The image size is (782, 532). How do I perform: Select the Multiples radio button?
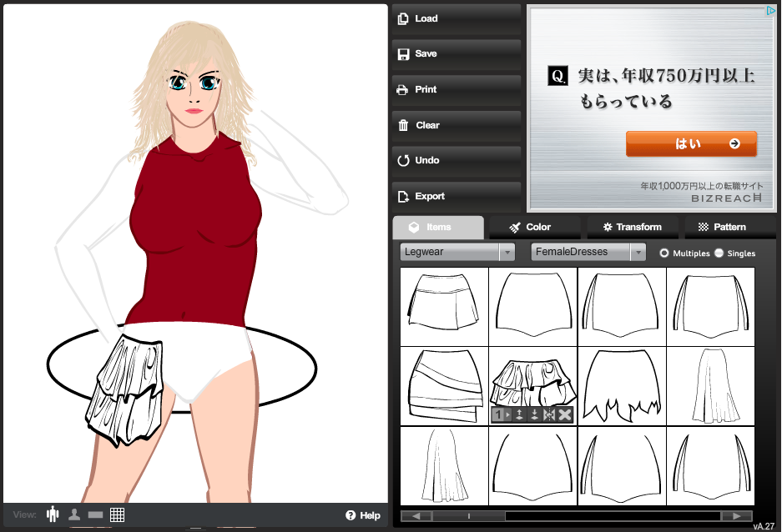point(664,253)
